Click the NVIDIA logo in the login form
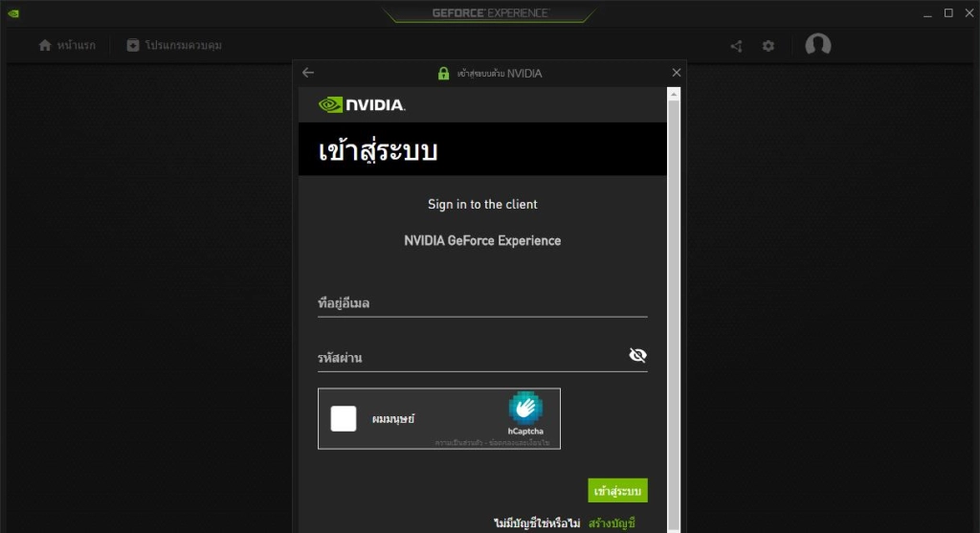This screenshot has width=980, height=533. click(x=362, y=104)
